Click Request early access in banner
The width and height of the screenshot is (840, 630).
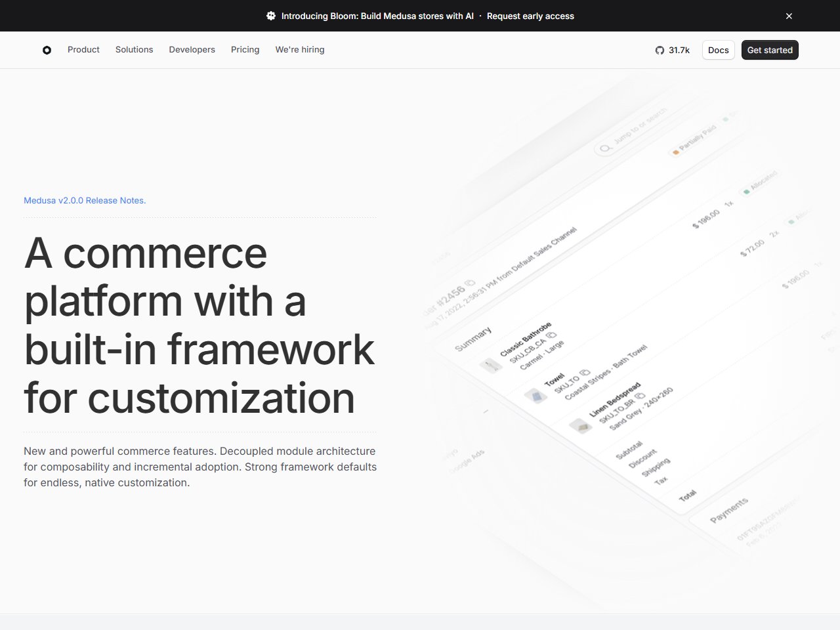coord(530,16)
